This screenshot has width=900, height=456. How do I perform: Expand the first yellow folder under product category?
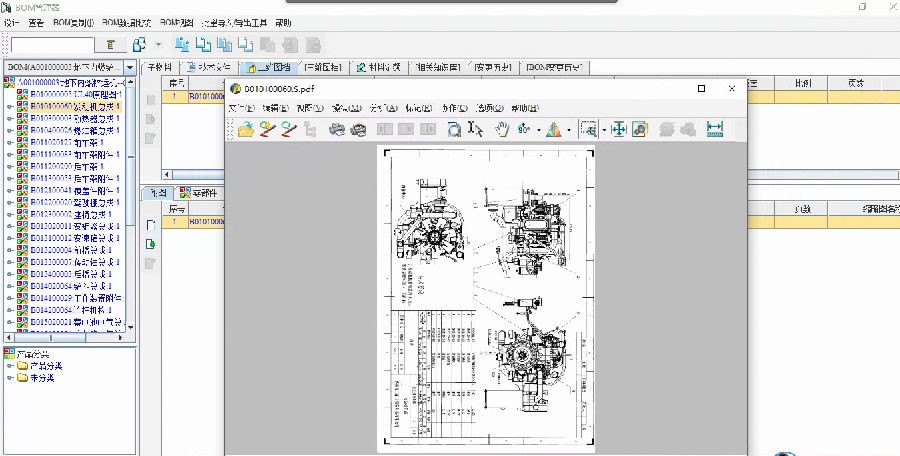[x=10, y=366]
